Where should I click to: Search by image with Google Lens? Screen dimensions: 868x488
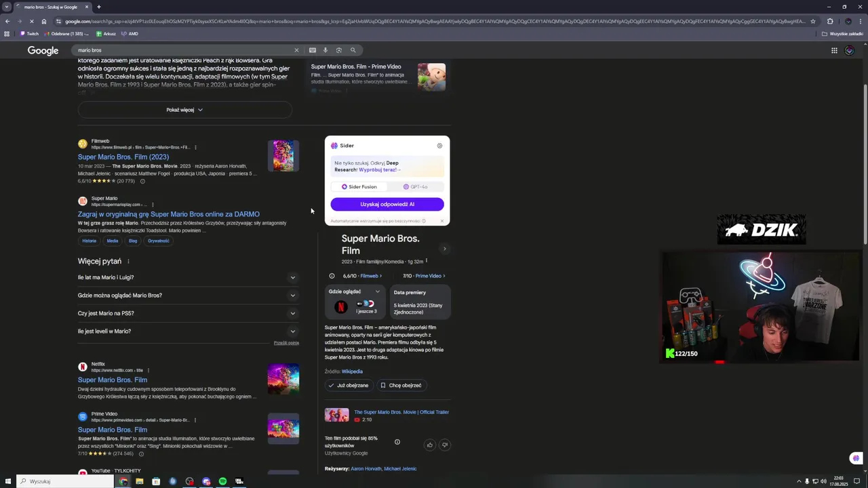point(339,50)
